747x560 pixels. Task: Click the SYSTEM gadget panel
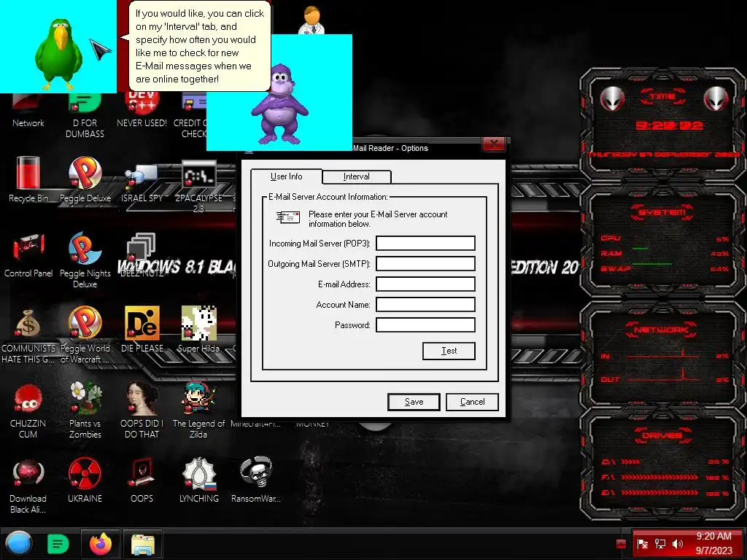tap(662, 241)
